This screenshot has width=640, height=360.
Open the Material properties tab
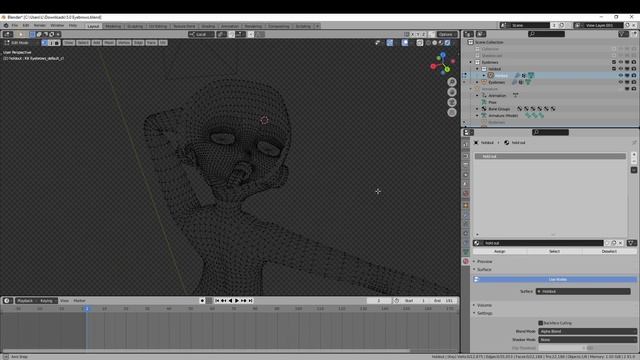[466, 261]
